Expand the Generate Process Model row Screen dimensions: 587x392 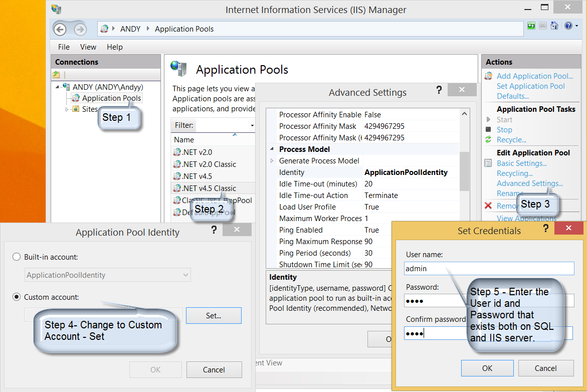tap(272, 161)
